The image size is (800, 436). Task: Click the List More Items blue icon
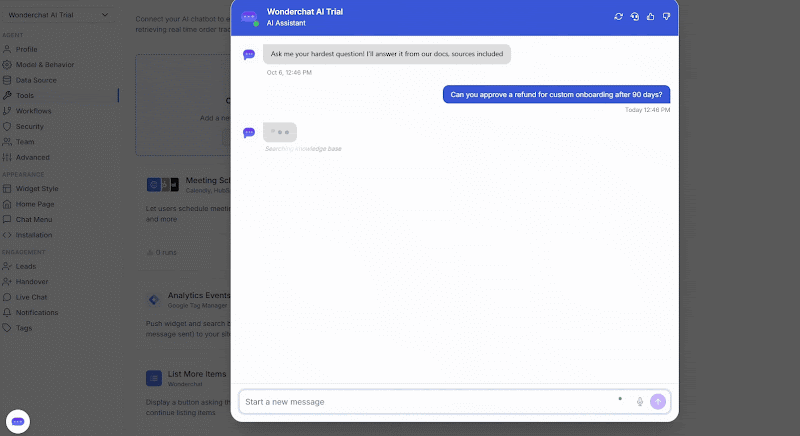[154, 378]
